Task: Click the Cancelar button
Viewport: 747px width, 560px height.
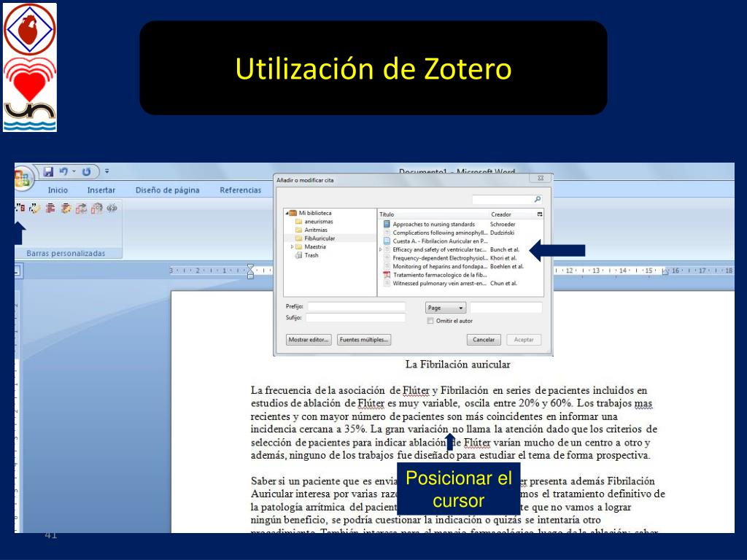Action: 484,340
